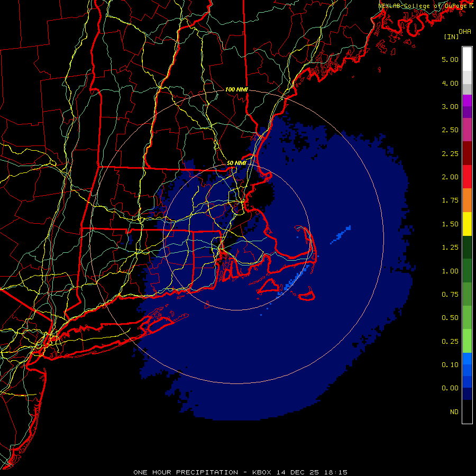Select the magenta legend color band

pyautogui.click(x=467, y=100)
